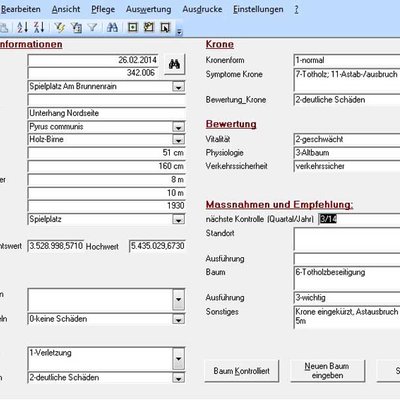The image size is (400, 400).
Task: Click the Hochwert field 5.435.029,6730
Action: (157, 246)
